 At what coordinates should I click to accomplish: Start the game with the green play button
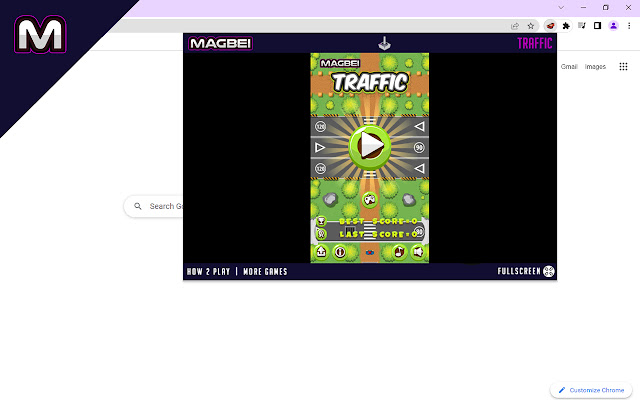[x=370, y=147]
